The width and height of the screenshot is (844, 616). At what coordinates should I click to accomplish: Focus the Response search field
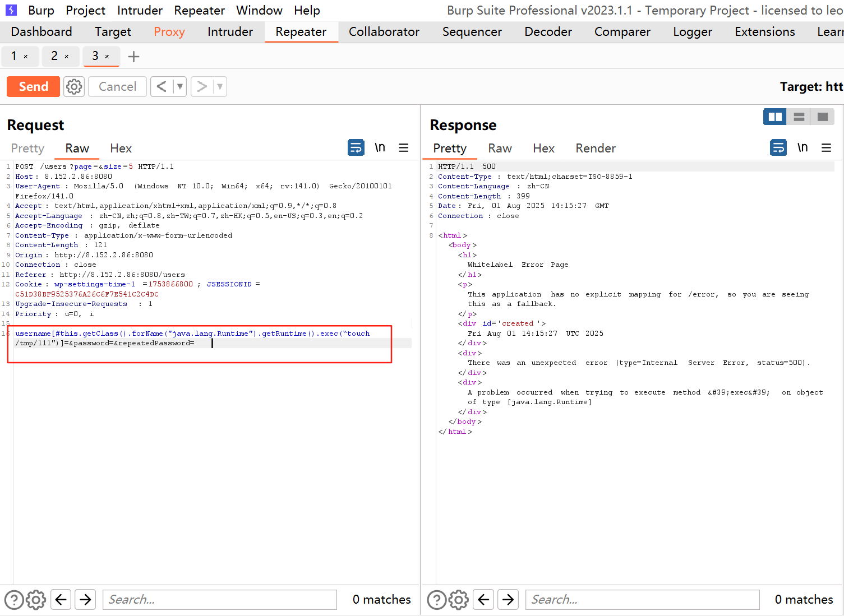point(642,600)
